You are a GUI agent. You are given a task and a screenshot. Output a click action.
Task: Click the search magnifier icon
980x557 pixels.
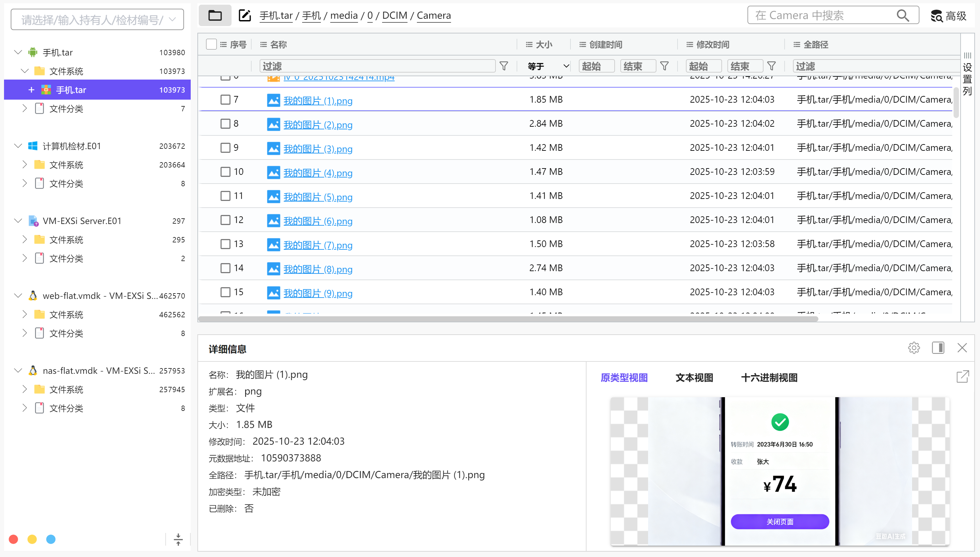point(902,15)
